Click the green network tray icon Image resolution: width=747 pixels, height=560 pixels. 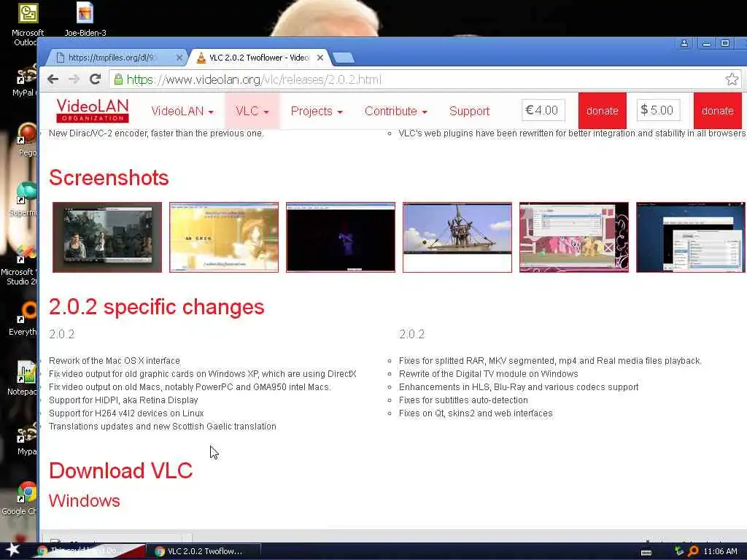(x=679, y=551)
